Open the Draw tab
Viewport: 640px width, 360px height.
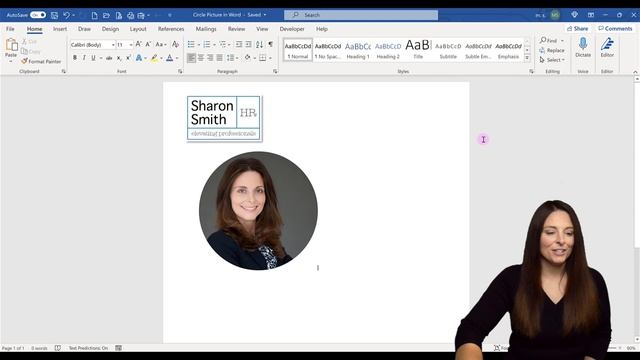point(84,29)
